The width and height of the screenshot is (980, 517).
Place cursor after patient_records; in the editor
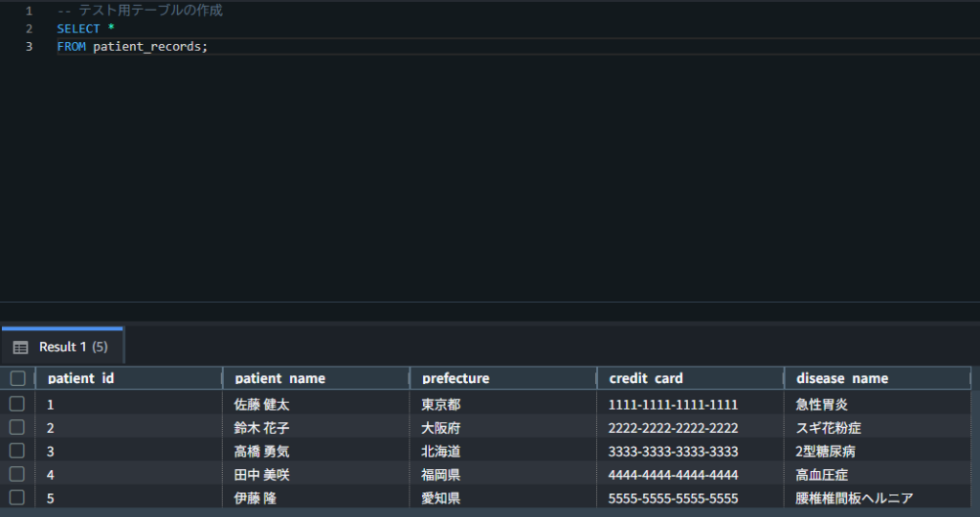[x=209, y=46]
